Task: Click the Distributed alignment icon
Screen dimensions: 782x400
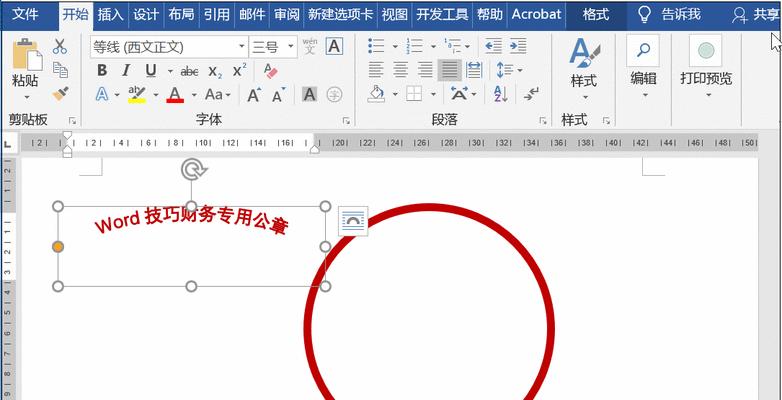Action: click(474, 70)
